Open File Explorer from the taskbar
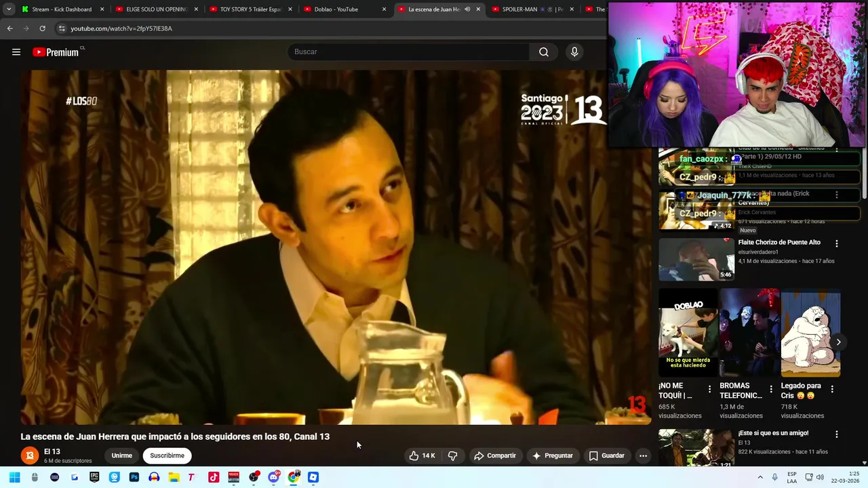Screen dimensions: 868x488 (174, 477)
